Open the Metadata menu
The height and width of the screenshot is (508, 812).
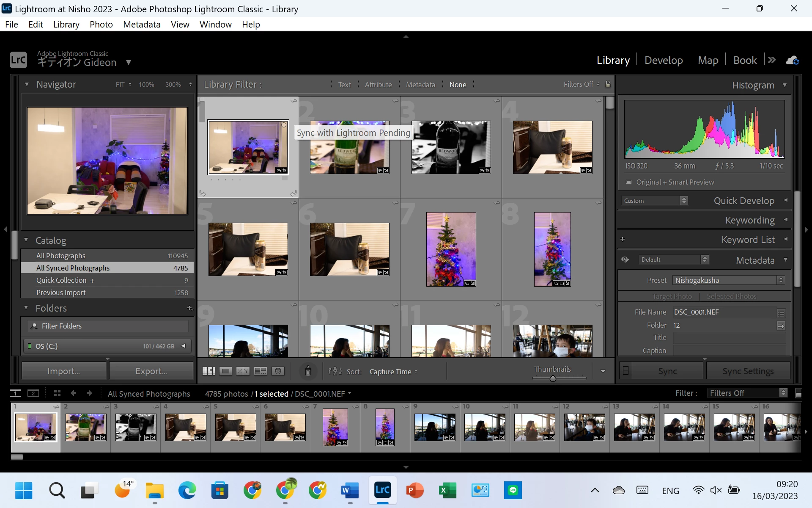(141, 25)
